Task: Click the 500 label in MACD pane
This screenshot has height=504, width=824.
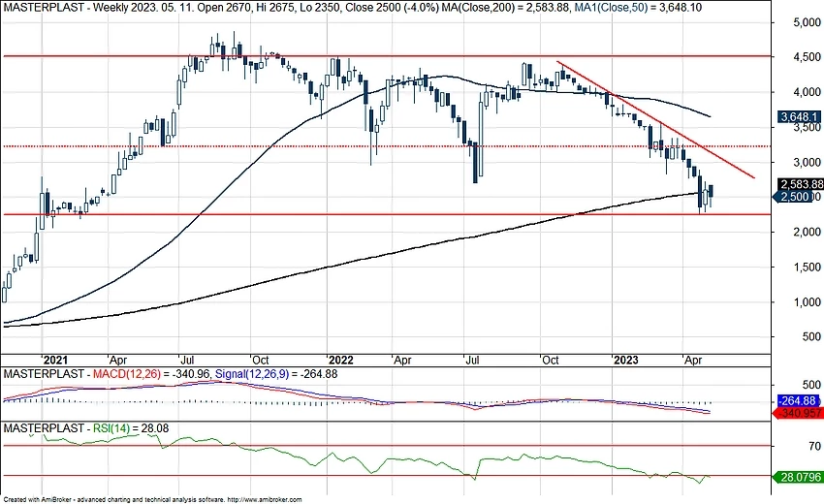Action: click(811, 385)
